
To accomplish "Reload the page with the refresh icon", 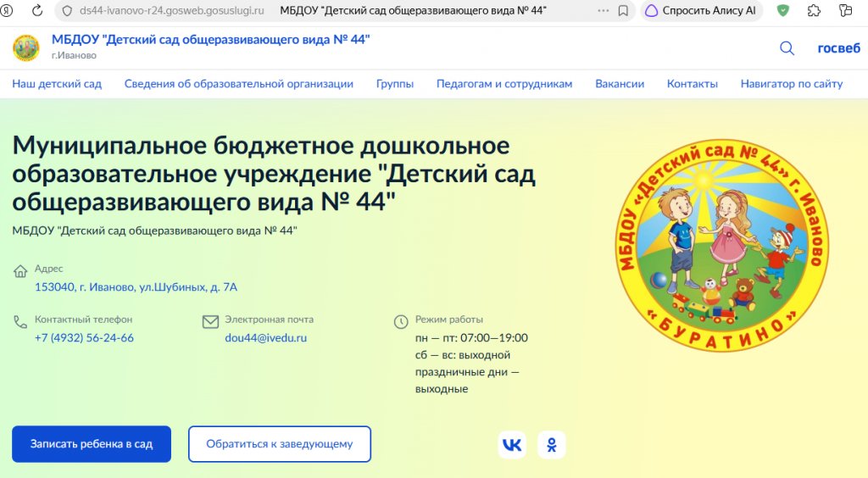I will [x=37, y=10].
